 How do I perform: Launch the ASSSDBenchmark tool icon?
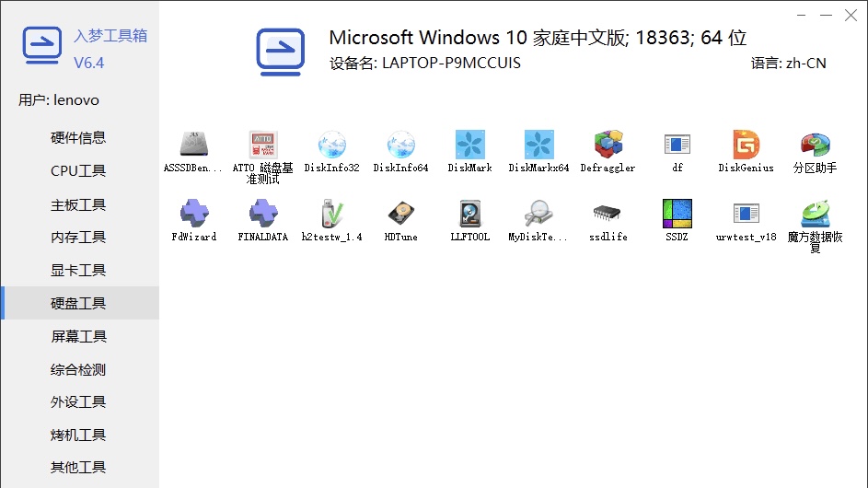pyautogui.click(x=193, y=145)
